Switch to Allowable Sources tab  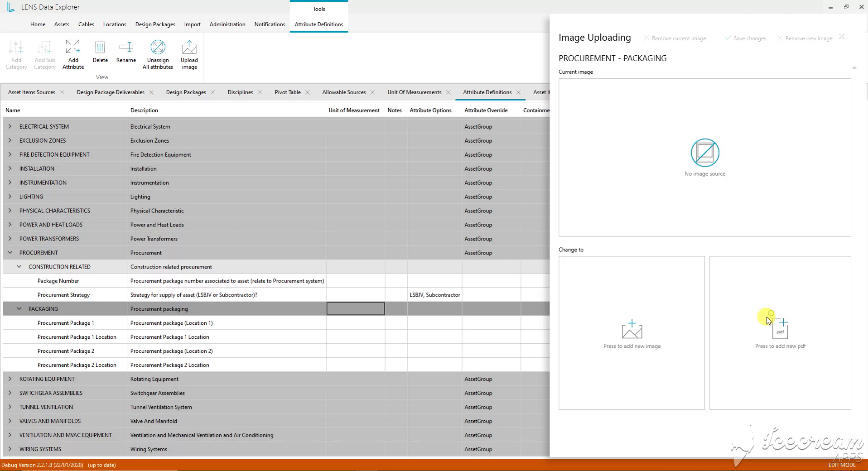point(344,92)
